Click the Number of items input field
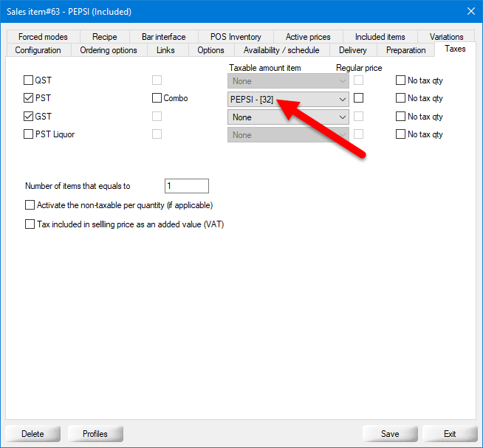The width and height of the screenshot is (483, 448). tap(186, 186)
